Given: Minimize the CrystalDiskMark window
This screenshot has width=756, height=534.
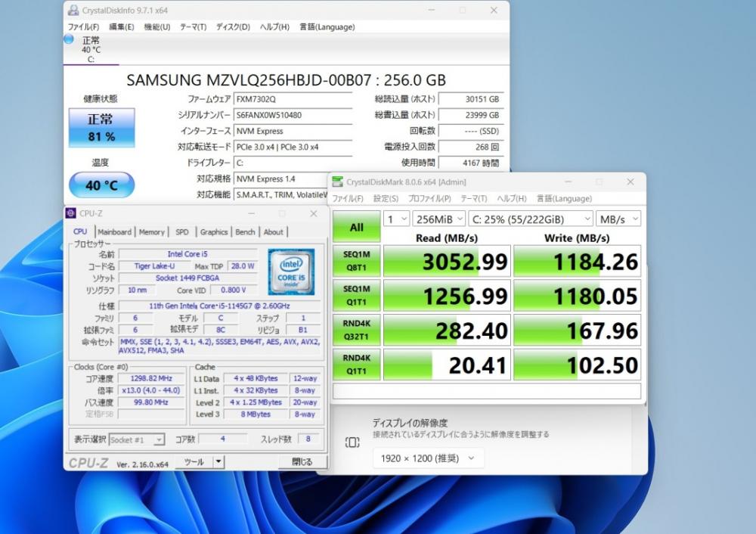Looking at the screenshot, I should pyautogui.click(x=568, y=182).
